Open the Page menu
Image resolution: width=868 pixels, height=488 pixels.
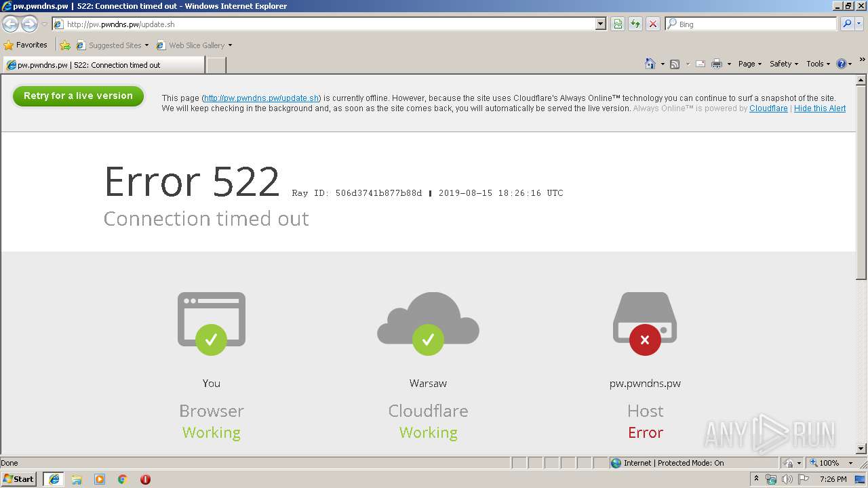(x=750, y=64)
